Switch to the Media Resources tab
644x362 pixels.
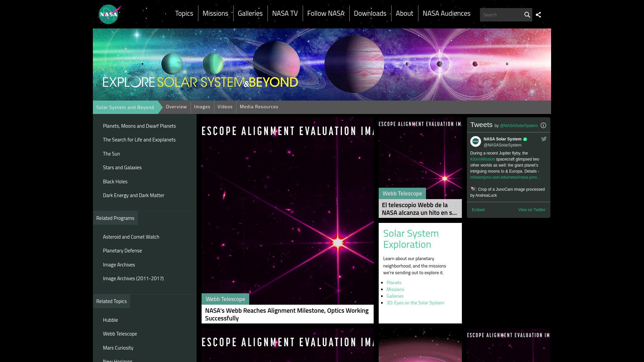click(259, 107)
